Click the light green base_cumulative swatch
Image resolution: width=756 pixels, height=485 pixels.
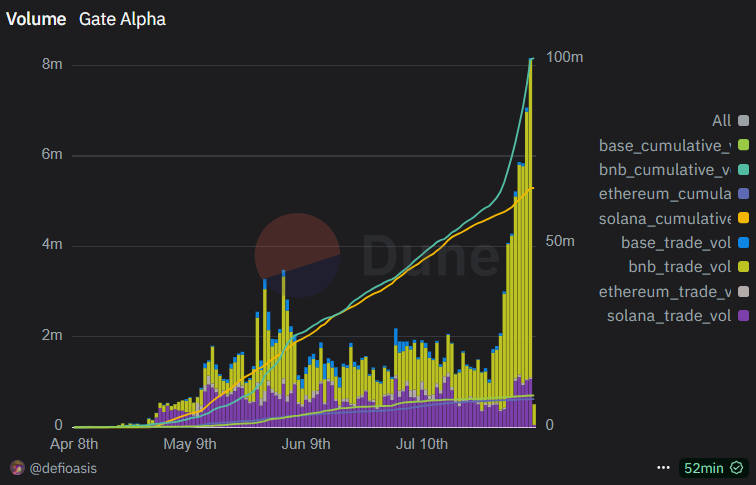[x=743, y=145]
